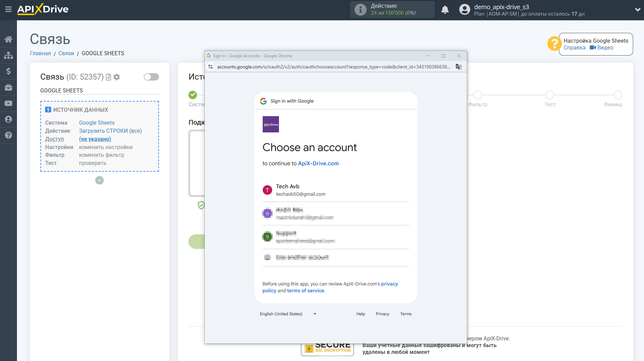
Task: Click the ApiX-Drive.com link in dialog
Action: pyautogui.click(x=318, y=163)
